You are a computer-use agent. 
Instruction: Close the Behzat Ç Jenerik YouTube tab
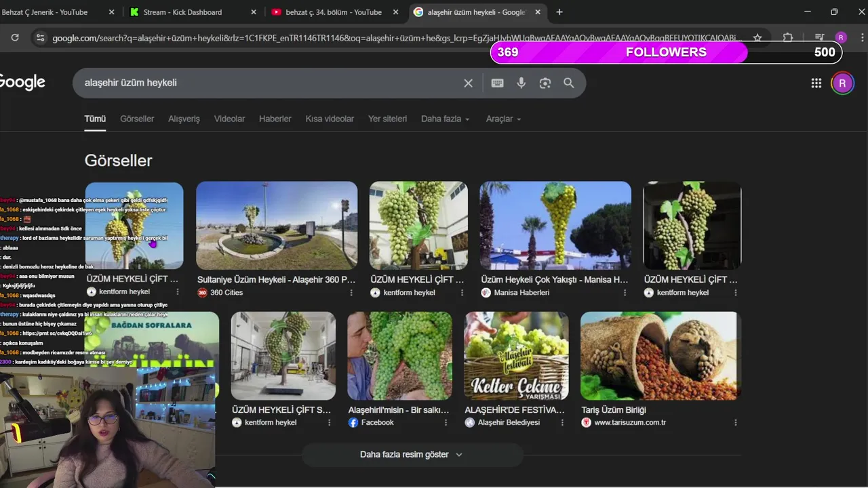(x=112, y=12)
